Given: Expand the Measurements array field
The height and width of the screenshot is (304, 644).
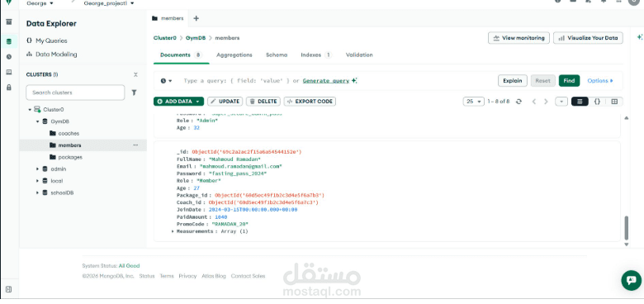Looking at the screenshot, I should (x=173, y=231).
